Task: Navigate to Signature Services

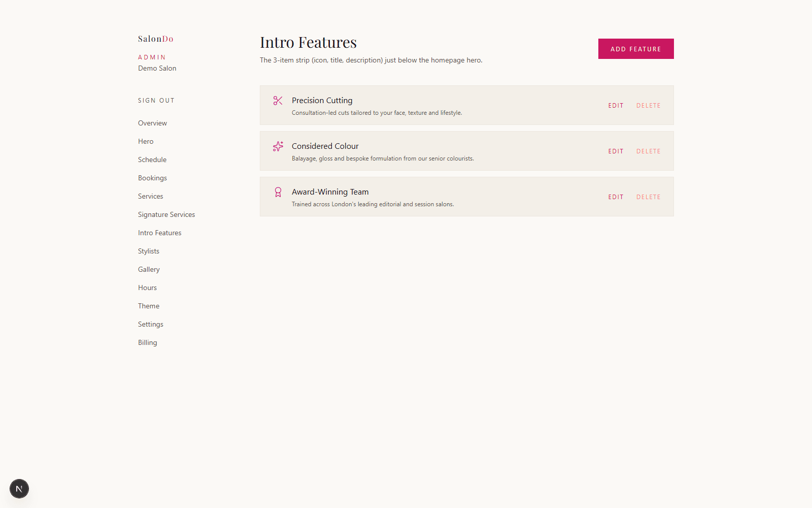Action: [x=166, y=214]
